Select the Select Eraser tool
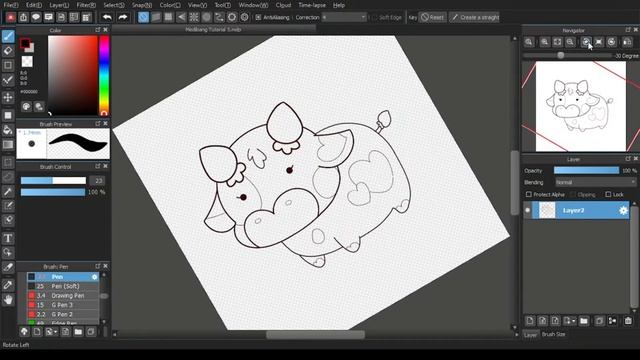 click(x=8, y=220)
